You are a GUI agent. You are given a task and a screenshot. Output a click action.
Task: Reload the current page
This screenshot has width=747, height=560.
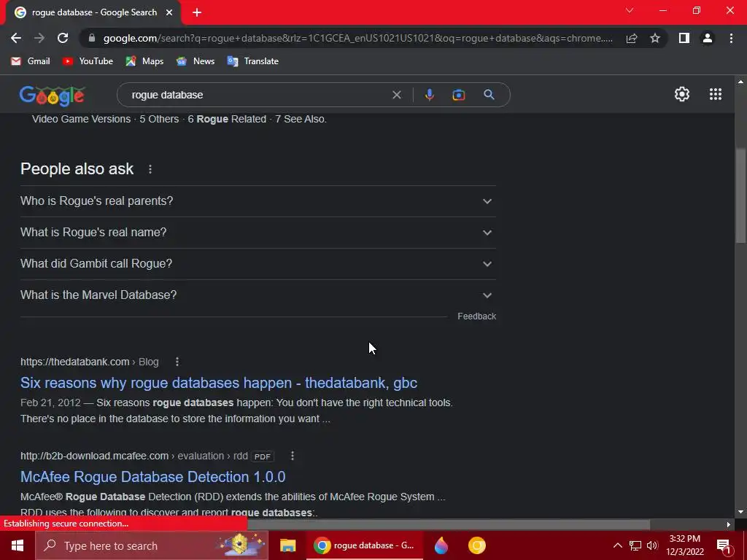coord(63,38)
